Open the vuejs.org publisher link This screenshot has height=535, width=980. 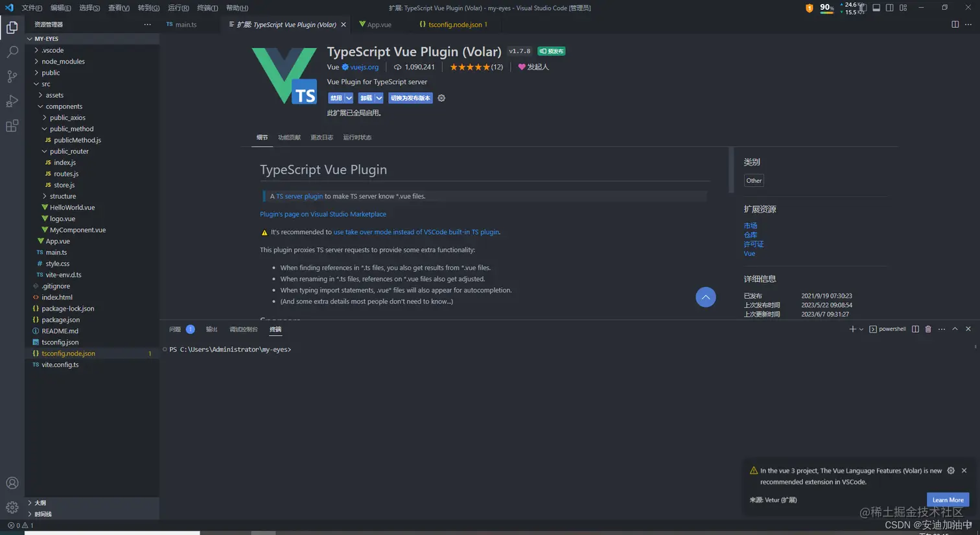[x=364, y=67]
